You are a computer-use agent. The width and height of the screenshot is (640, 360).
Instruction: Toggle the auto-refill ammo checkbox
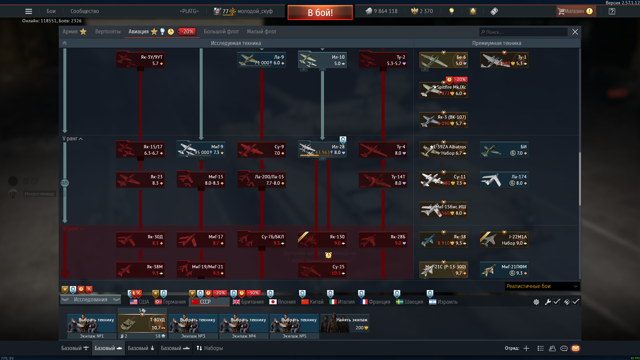pos(576,302)
